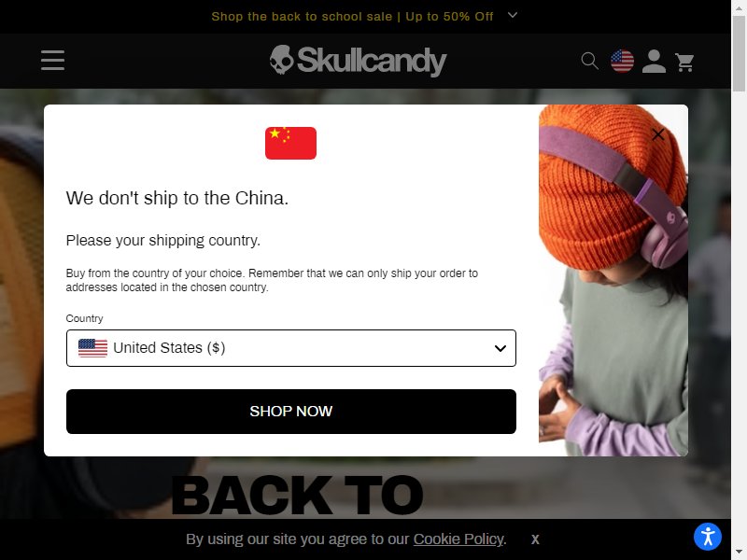View the shopping cart
Viewport: 747px width, 560px height.
coord(684,62)
